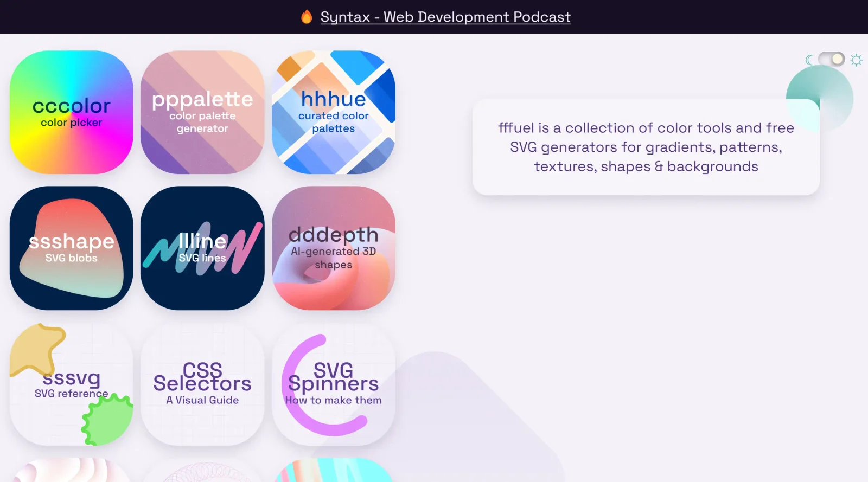Image resolution: width=868 pixels, height=482 pixels.
Task: Click the flame icon beside Syntax link
Action: (x=307, y=17)
